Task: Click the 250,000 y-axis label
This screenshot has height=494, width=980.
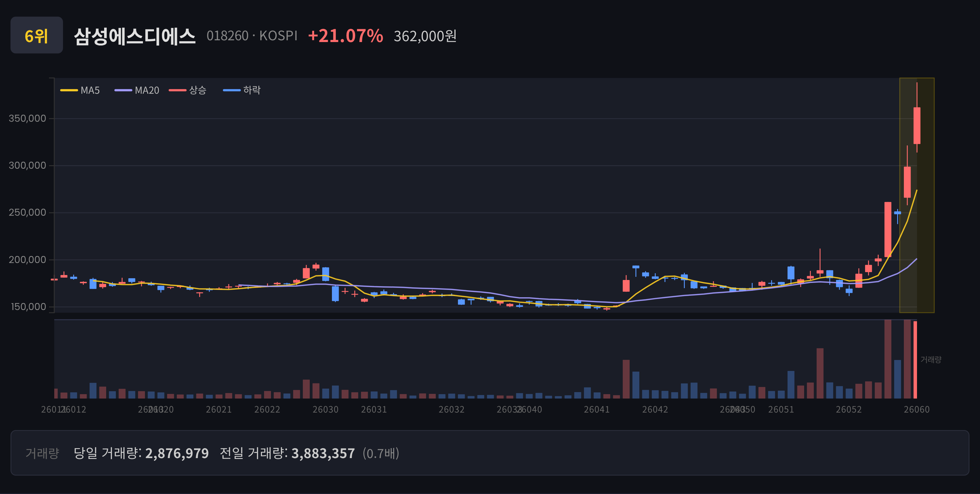Action: pos(27,213)
